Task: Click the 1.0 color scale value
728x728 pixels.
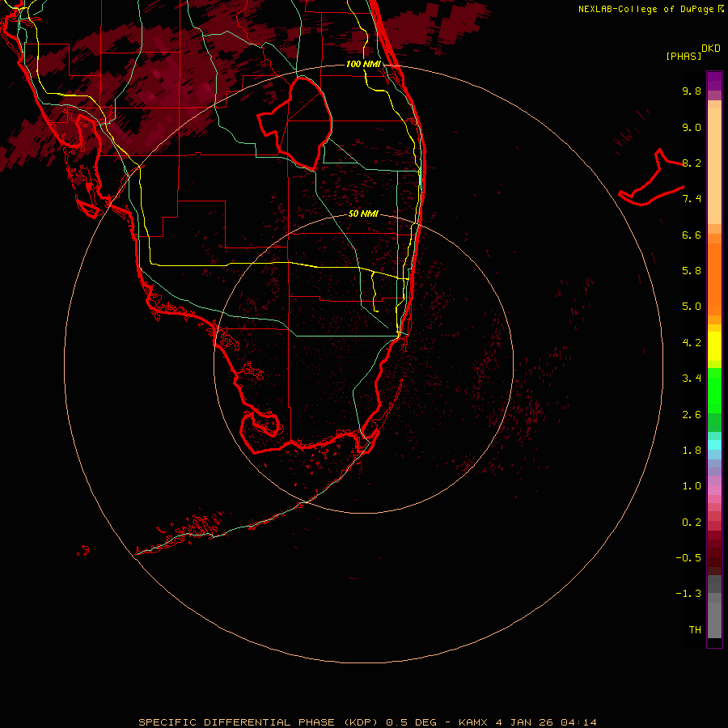Action: coord(692,486)
